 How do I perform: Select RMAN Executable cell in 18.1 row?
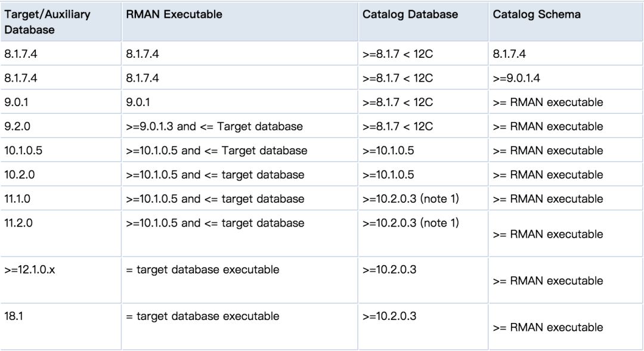pyautogui.click(x=202, y=316)
